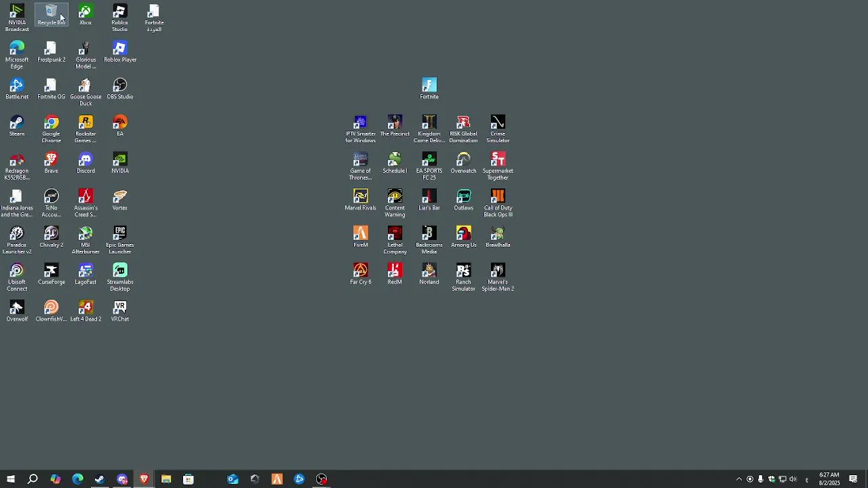Expand the hidden system tray icons
The height and width of the screenshot is (488, 868).
(739, 479)
